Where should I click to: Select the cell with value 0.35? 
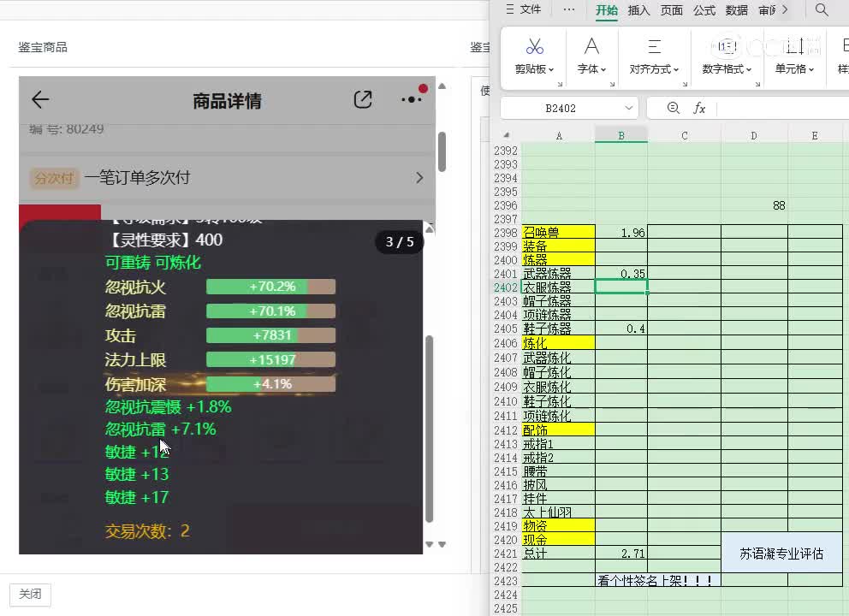click(621, 274)
